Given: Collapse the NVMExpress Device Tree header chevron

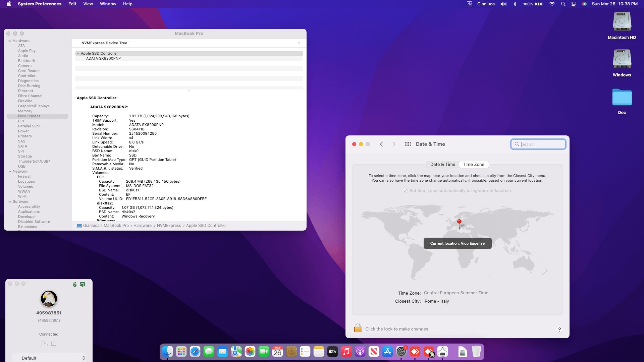Looking at the screenshot, I should tap(299, 43).
